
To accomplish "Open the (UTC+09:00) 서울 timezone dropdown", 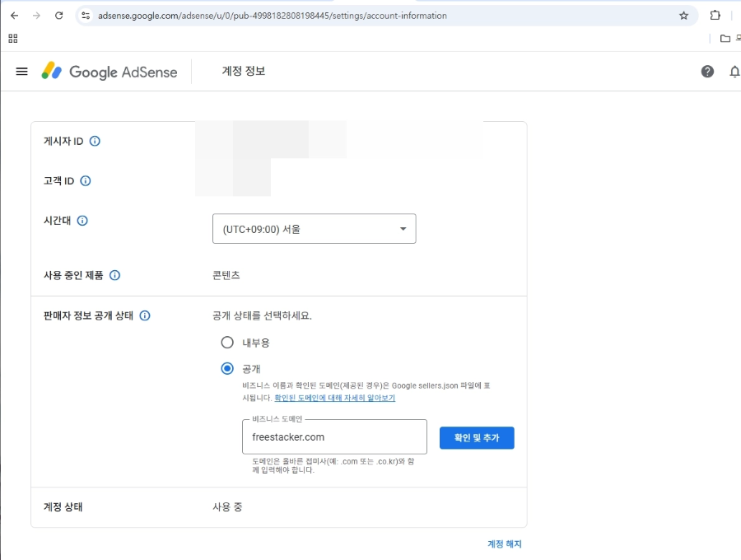I will coord(315,229).
